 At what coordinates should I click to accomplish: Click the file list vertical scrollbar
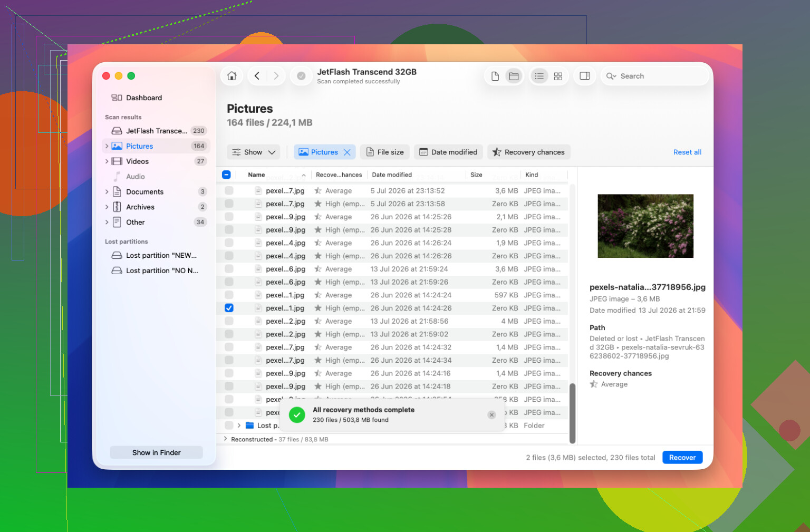tap(572, 413)
